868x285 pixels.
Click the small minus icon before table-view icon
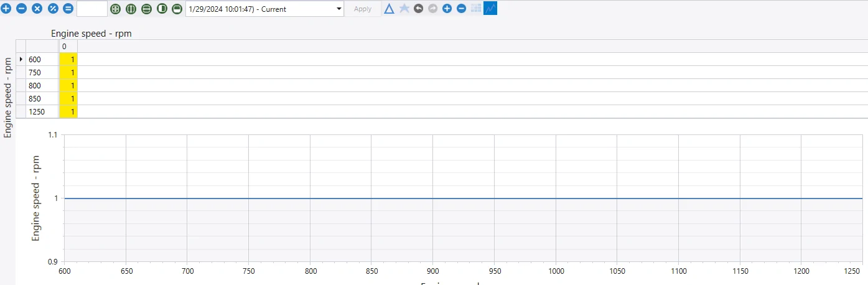tap(461, 9)
